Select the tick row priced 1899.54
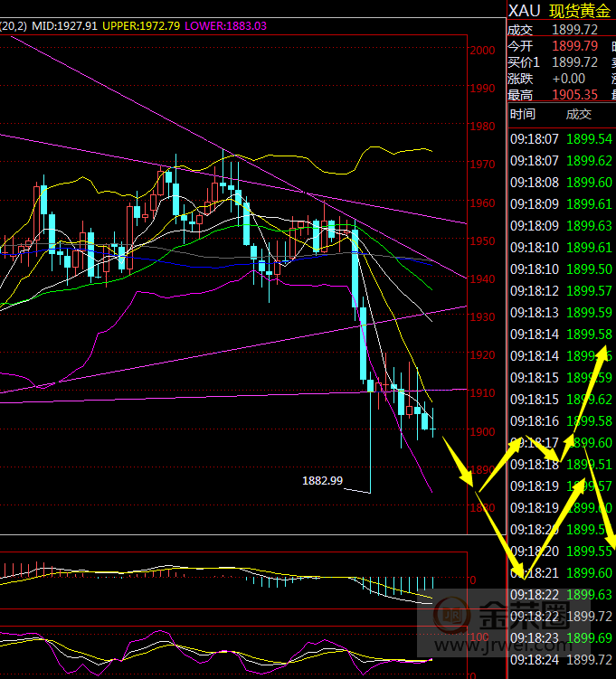 pos(561,138)
